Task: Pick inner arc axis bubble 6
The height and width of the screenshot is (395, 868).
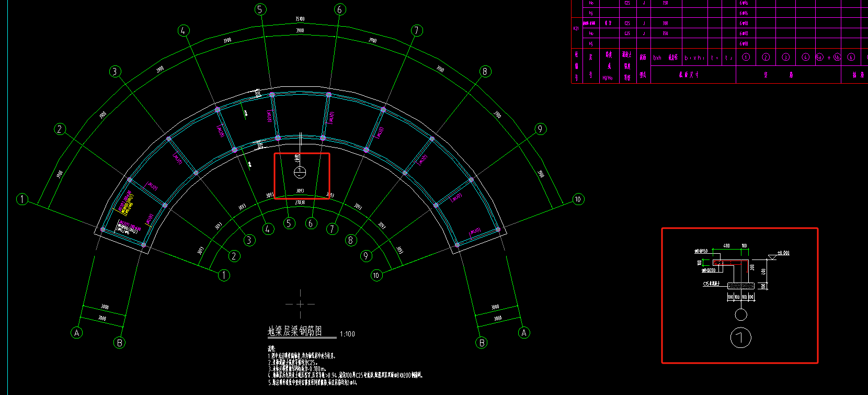Action: 311,223
